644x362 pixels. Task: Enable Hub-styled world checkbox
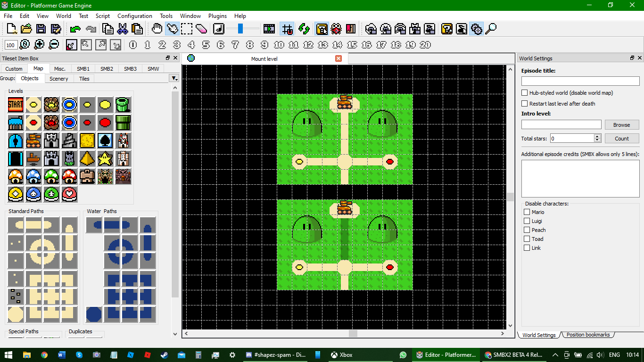tap(524, 93)
